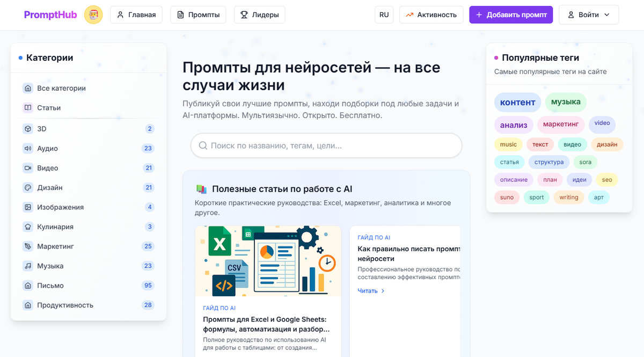644x357 pixels.
Task: Open the Активность feed
Action: coord(431,14)
